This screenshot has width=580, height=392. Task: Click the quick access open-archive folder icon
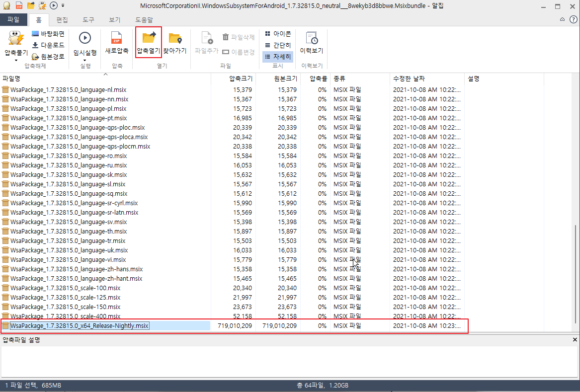[31, 5]
